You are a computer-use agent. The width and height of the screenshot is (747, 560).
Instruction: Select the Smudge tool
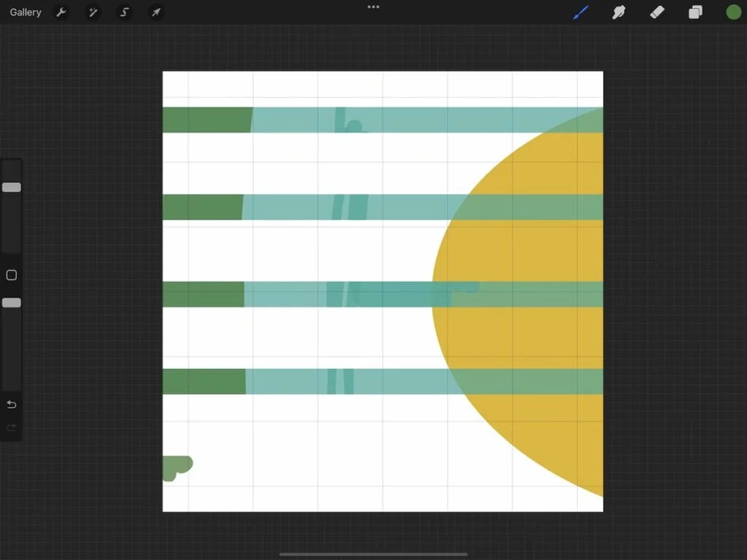coord(619,12)
